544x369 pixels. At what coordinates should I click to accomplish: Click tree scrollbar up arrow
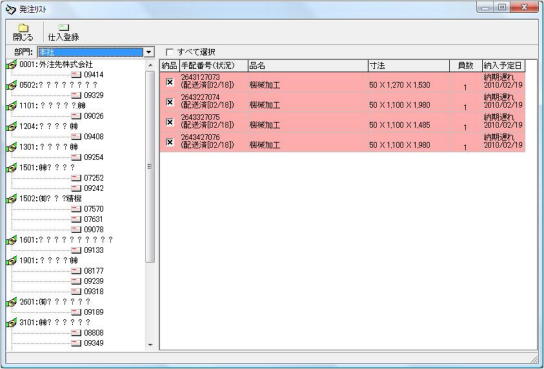tap(150, 65)
